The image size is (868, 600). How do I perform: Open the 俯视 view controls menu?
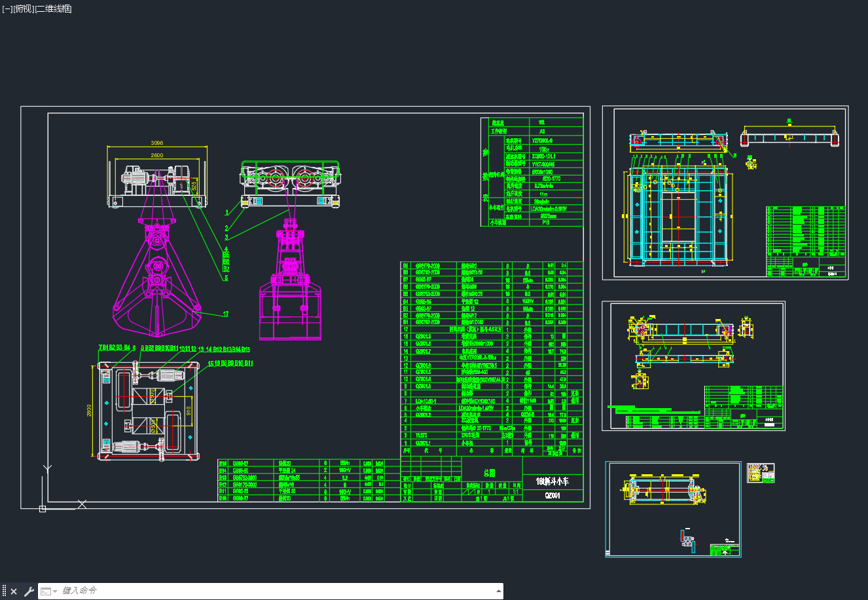(x=23, y=9)
